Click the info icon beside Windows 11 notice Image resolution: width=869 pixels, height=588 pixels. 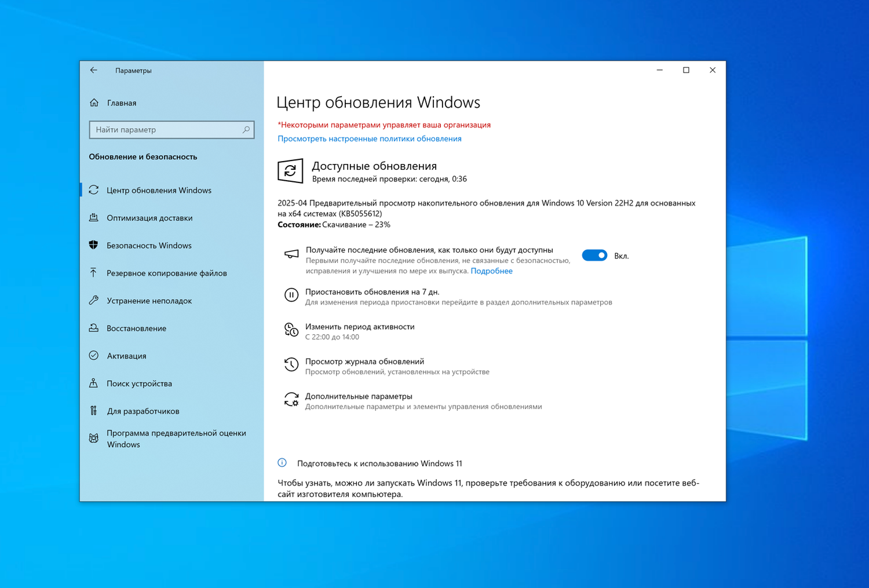click(x=282, y=463)
